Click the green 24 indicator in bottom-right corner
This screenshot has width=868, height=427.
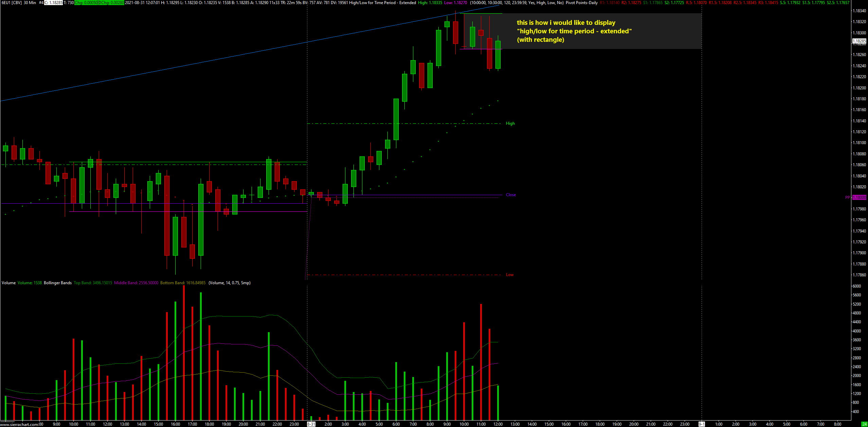point(864,424)
